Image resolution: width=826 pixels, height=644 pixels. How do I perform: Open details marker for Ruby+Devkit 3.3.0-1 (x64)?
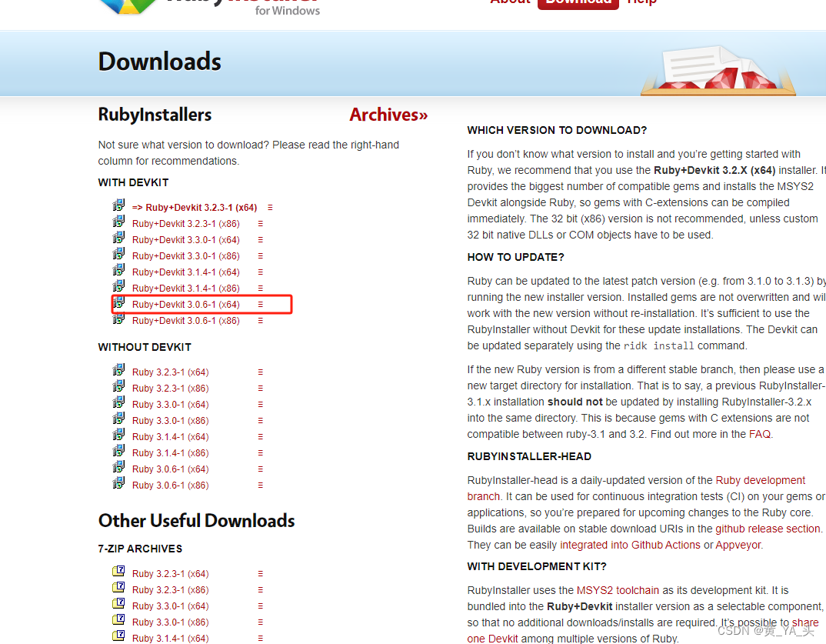click(x=260, y=240)
